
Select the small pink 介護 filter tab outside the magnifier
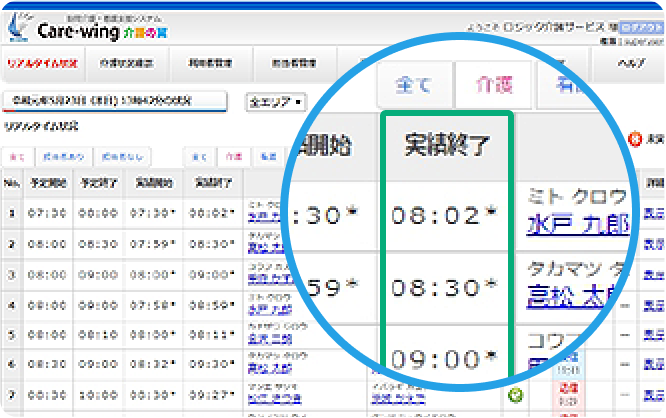(x=234, y=157)
